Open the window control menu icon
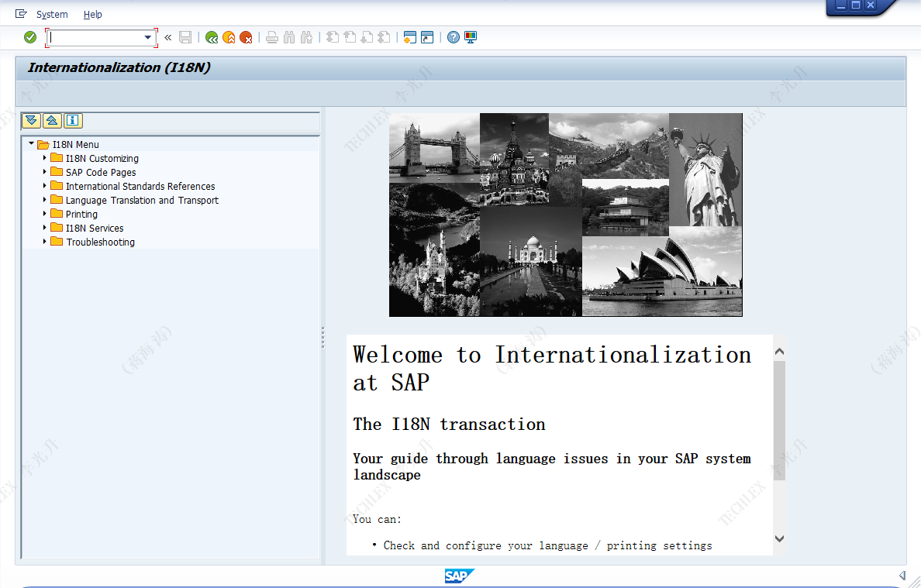This screenshot has width=921, height=588. point(21,13)
